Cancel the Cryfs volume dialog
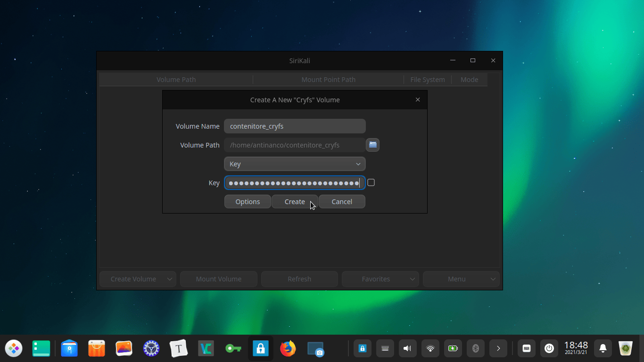Viewport: 644px width, 362px height. coord(342,202)
